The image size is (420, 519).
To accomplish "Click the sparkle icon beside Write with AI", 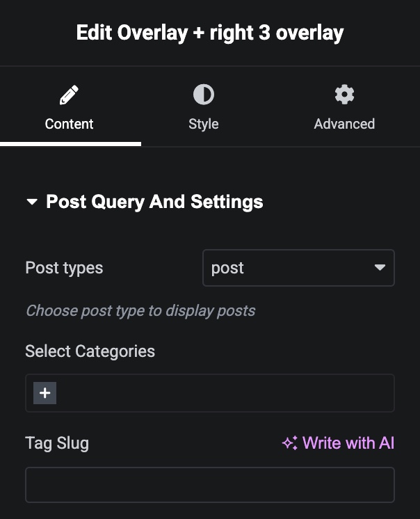I will 289,443.
